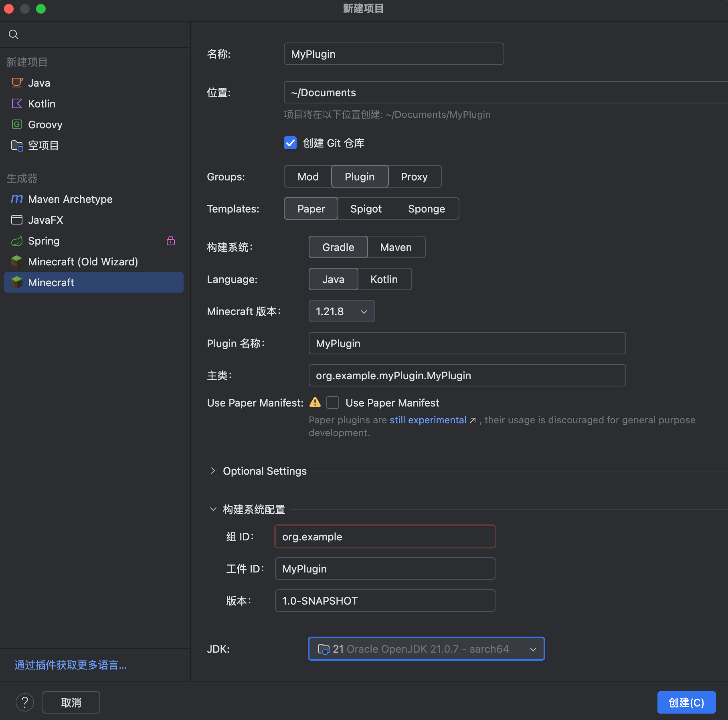Click the search magnifier icon
The image size is (728, 720).
pyautogui.click(x=14, y=34)
